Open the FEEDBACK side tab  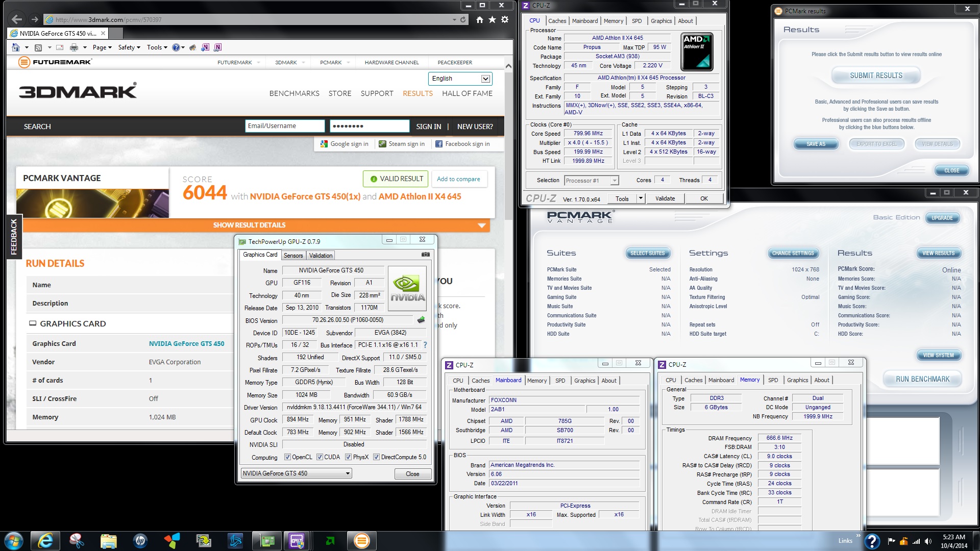[x=14, y=236]
